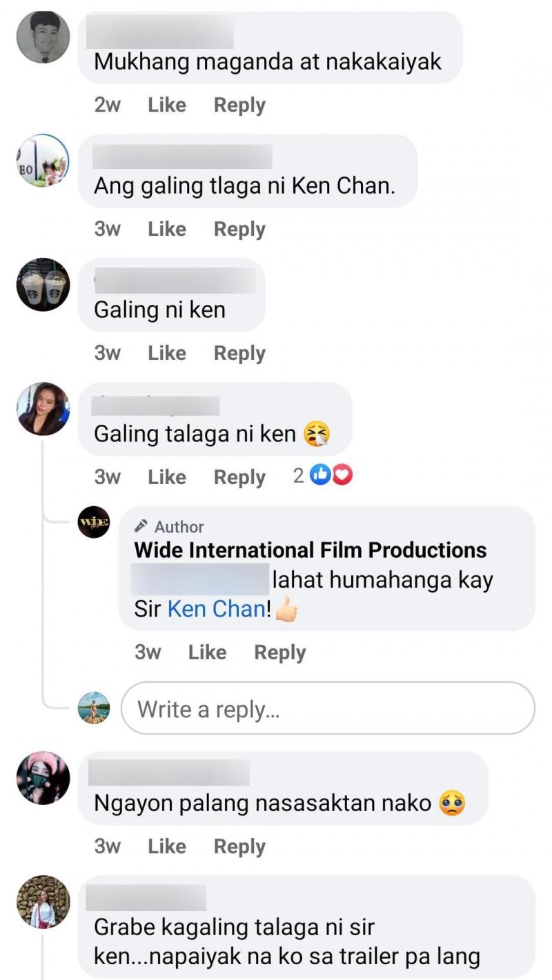
Task: Open avatar beside "Grabe kagaling talaga ni sir" comment
Action: [x=43, y=902]
